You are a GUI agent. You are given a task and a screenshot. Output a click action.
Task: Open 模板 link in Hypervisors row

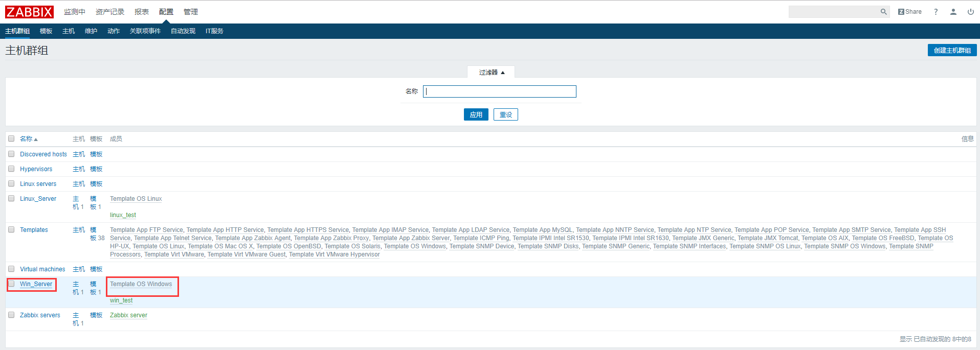pyautogui.click(x=96, y=169)
